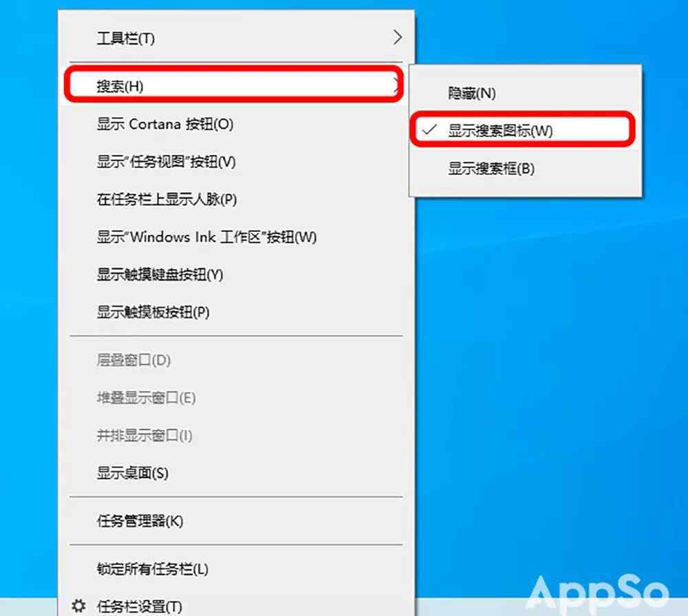Choose 显示搜索框(B) option
Screen dimensions: 688x616
(x=525, y=168)
